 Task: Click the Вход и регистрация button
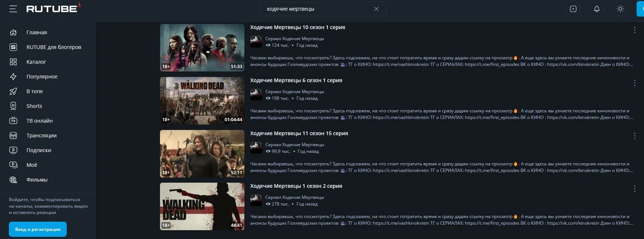click(x=38, y=229)
